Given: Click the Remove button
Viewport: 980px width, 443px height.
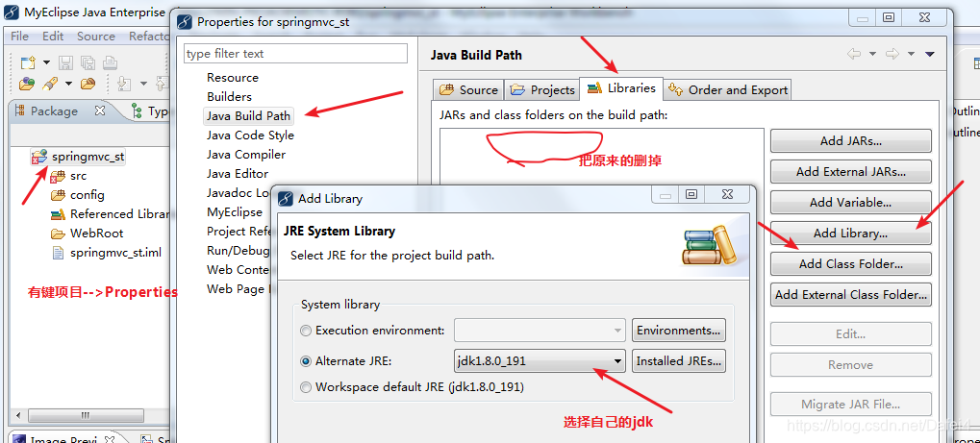Looking at the screenshot, I should coord(850,365).
